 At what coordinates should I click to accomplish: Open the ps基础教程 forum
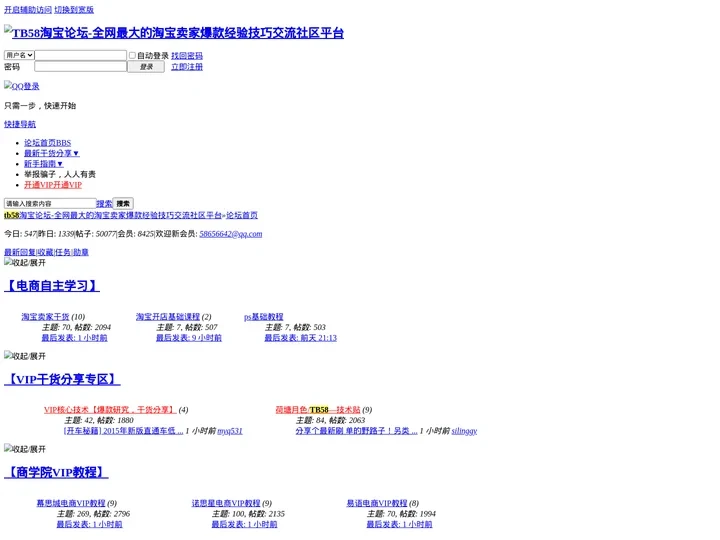[x=264, y=317]
